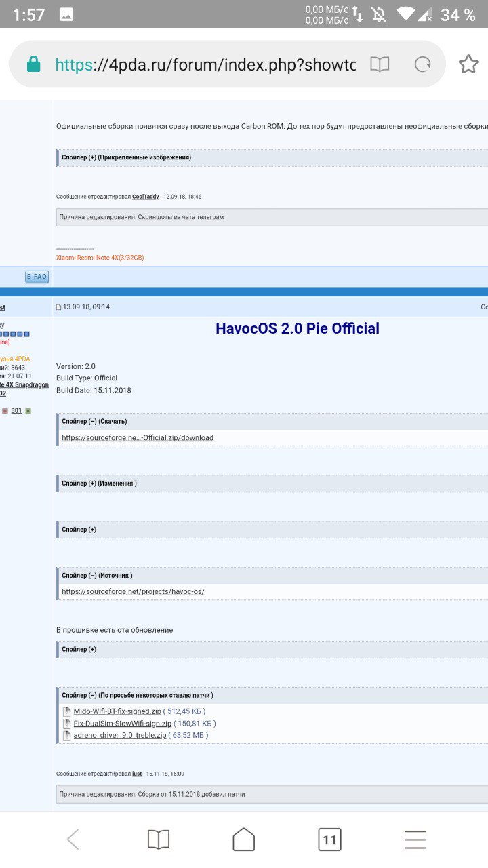The width and height of the screenshot is (488, 868).
Task: Click Xiaomi Redmi Note 4X(3/32GB) signature
Action: point(100,258)
